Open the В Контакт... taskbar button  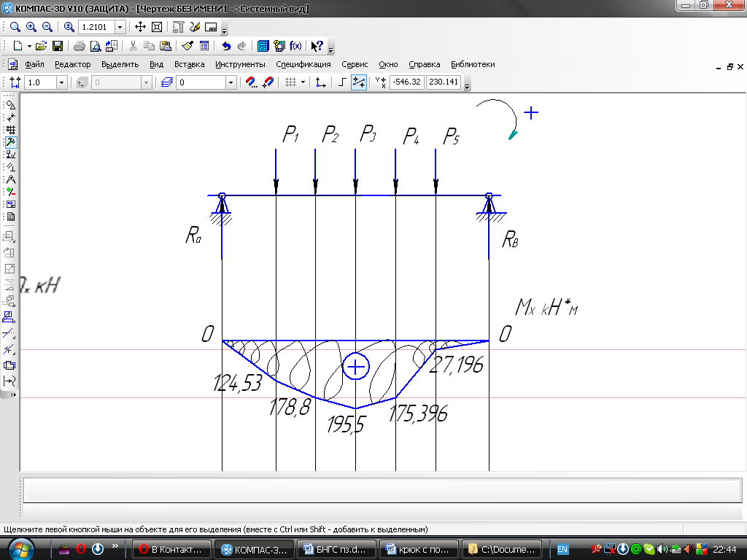tap(173, 548)
